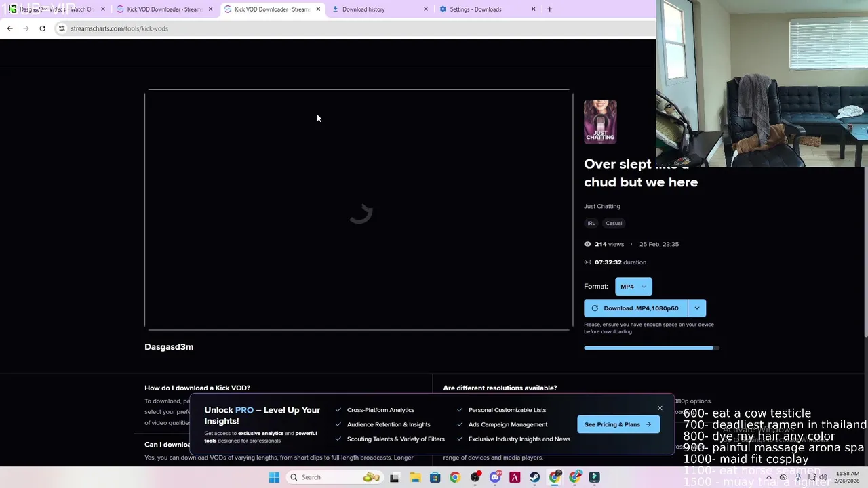Expand download quality options arrow
The width and height of the screenshot is (868, 488).
[x=696, y=308]
